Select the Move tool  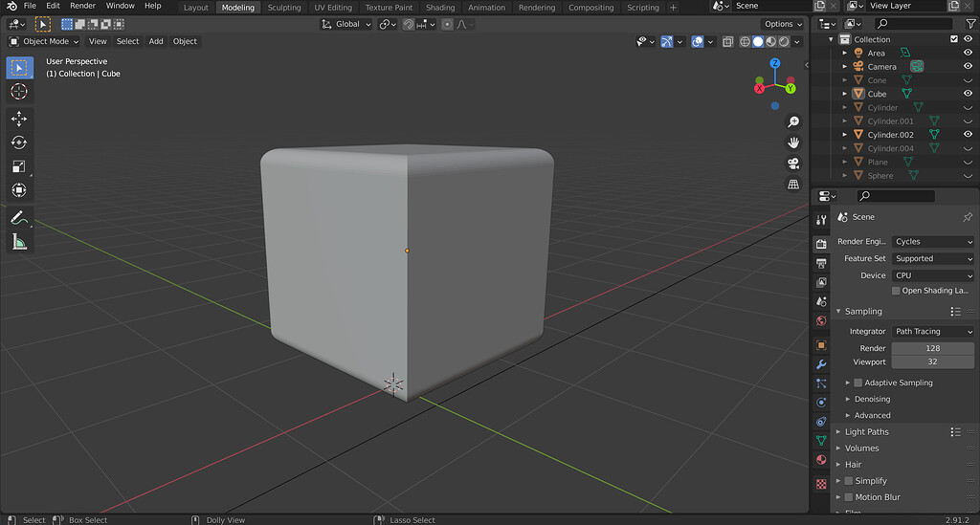[x=19, y=119]
